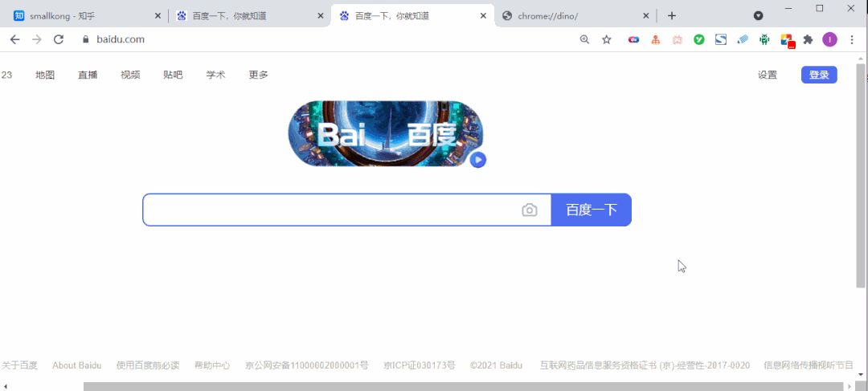This screenshot has width=868, height=391.
Task: Bookmark this page with the star icon
Action: 607,39
